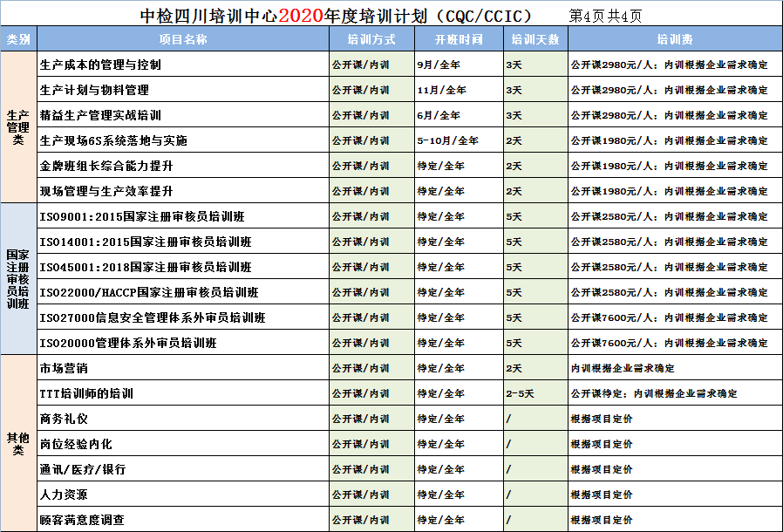The height and width of the screenshot is (532, 783).
Task: Select the 国家注册审核员培训班 category cell
Action: [18, 279]
